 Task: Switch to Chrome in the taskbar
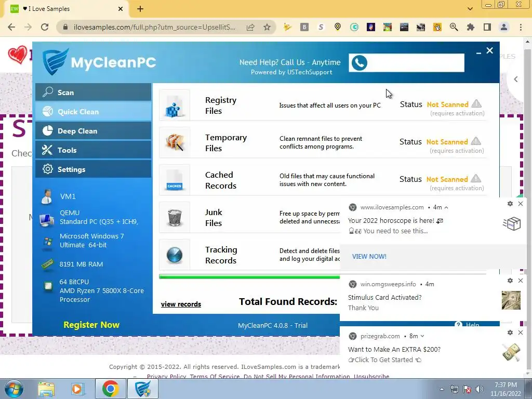[110, 389]
